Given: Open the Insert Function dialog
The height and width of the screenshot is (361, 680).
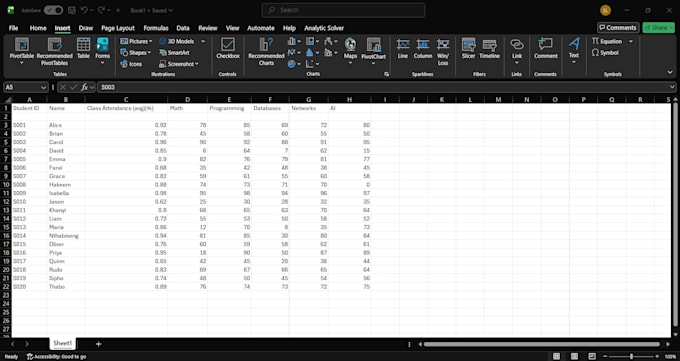Looking at the screenshot, I should pos(85,87).
